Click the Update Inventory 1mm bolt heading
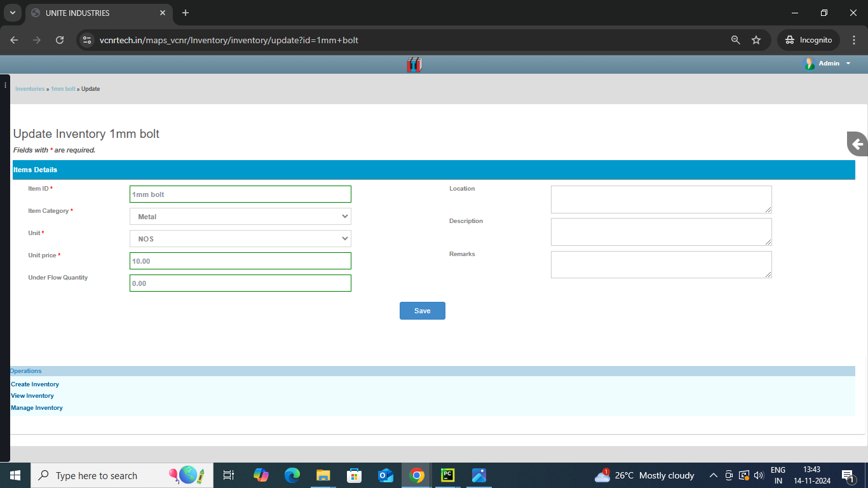868x488 pixels. (x=86, y=134)
